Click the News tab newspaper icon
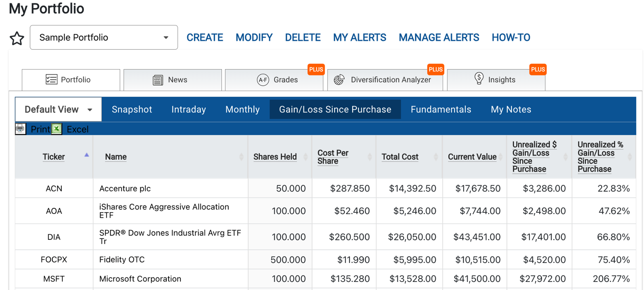This screenshot has height=290, width=644. click(x=158, y=80)
